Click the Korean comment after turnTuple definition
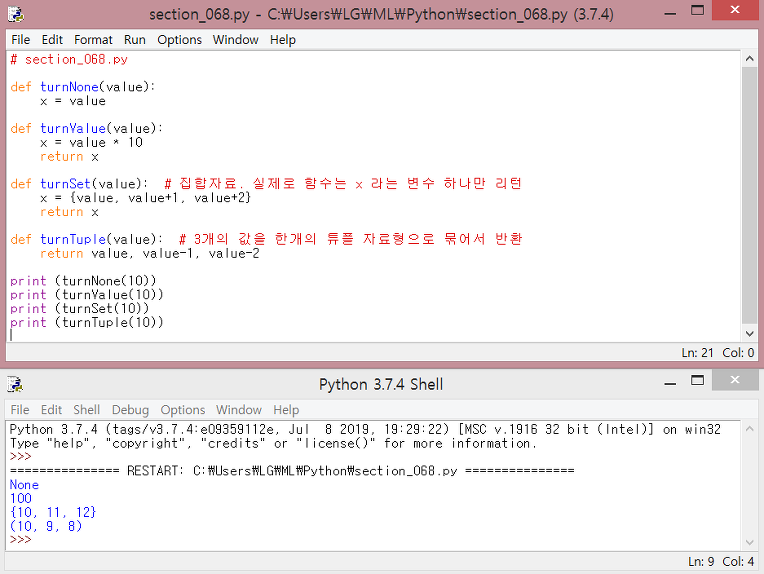 (350, 239)
